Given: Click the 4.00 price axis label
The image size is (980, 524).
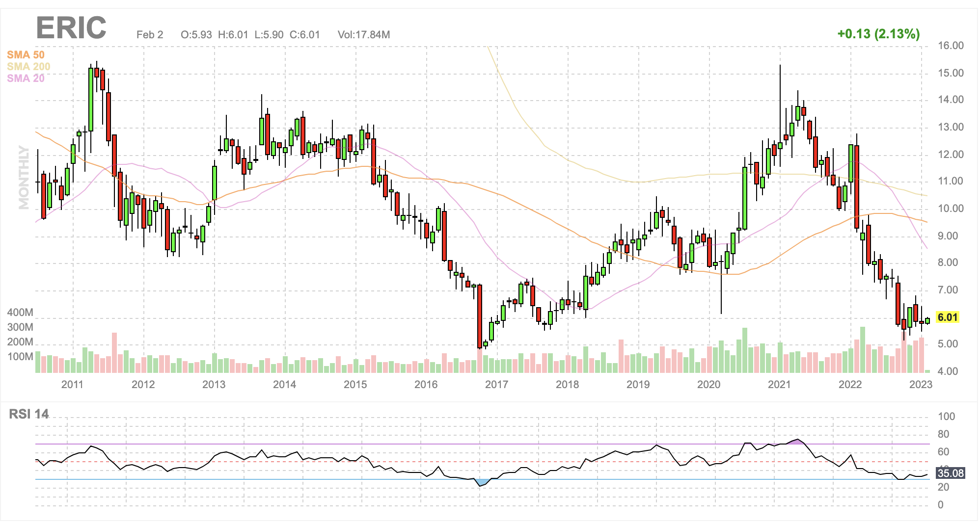Looking at the screenshot, I should pyautogui.click(x=948, y=371).
